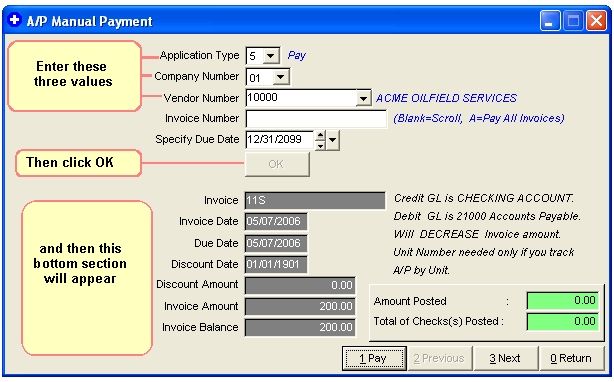
Task: Click the 0 Return button
Action: click(571, 358)
